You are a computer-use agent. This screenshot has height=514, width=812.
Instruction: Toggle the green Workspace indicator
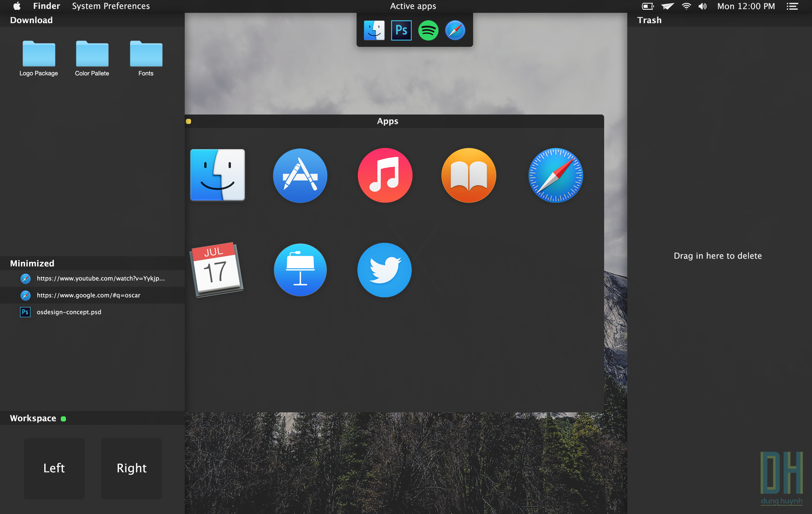click(64, 419)
